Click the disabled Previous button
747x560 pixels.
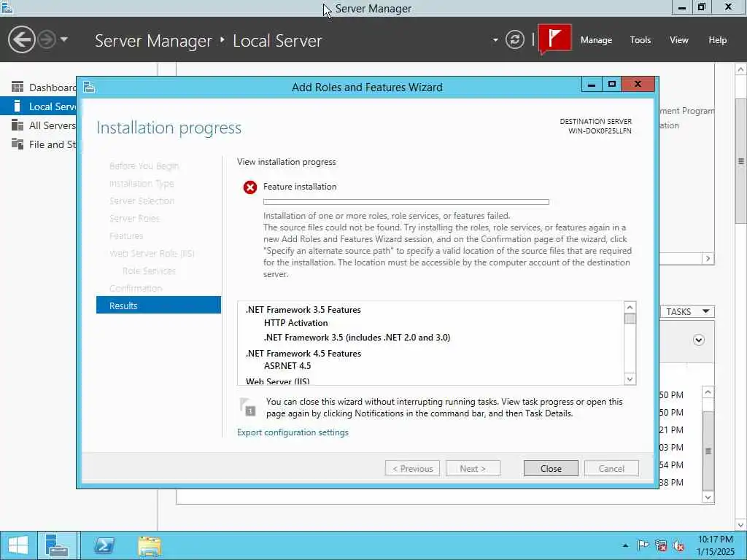pyautogui.click(x=412, y=468)
